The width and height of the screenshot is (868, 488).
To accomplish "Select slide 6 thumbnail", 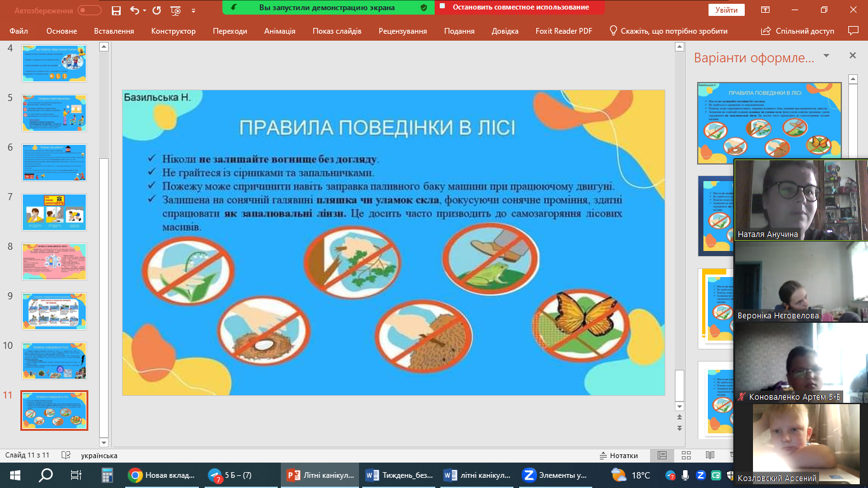I will coord(54,163).
